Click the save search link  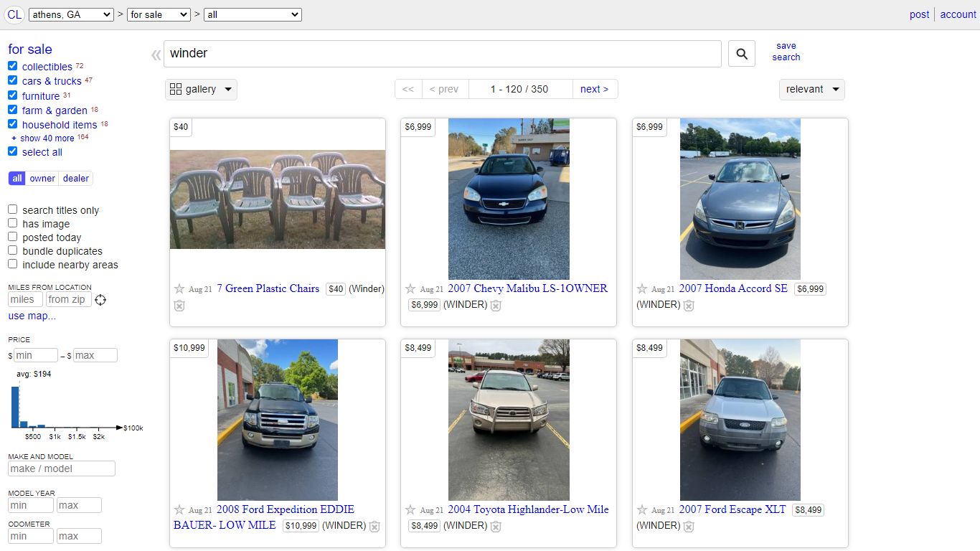pos(786,52)
